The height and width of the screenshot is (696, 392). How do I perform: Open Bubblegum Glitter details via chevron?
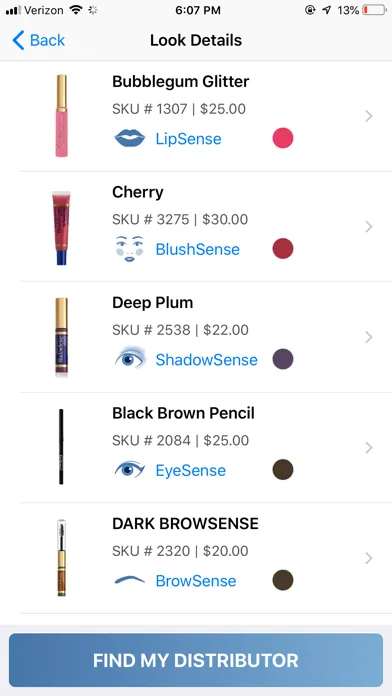368,116
